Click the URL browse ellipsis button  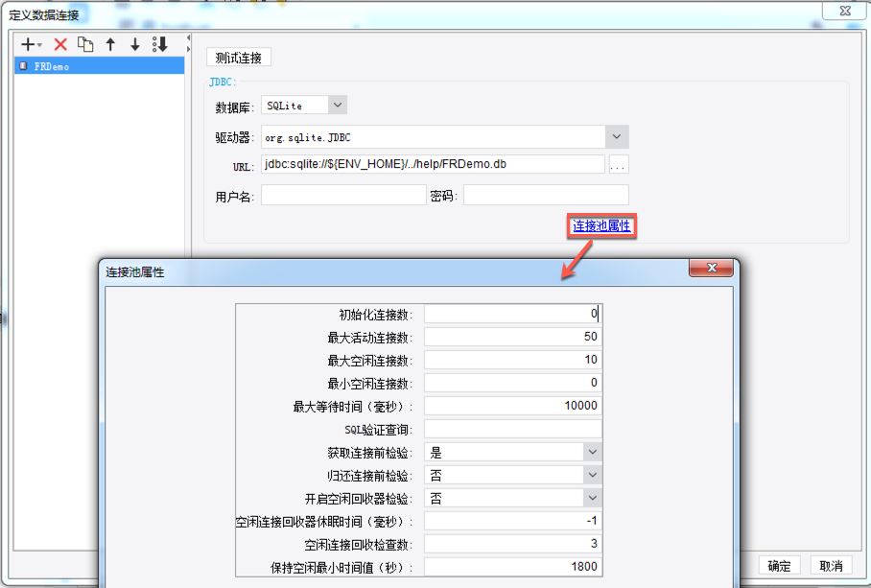[x=619, y=164]
